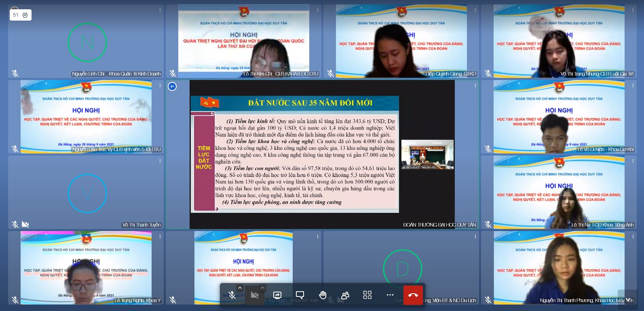Open the three-dot menu on Nguyễn Thị Thanh Phương tile
This screenshot has width=644, height=311.
[x=633, y=236]
